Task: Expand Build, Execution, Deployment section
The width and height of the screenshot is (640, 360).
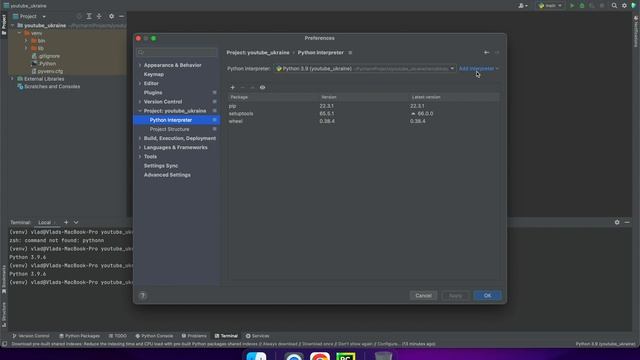Action: [x=140, y=138]
